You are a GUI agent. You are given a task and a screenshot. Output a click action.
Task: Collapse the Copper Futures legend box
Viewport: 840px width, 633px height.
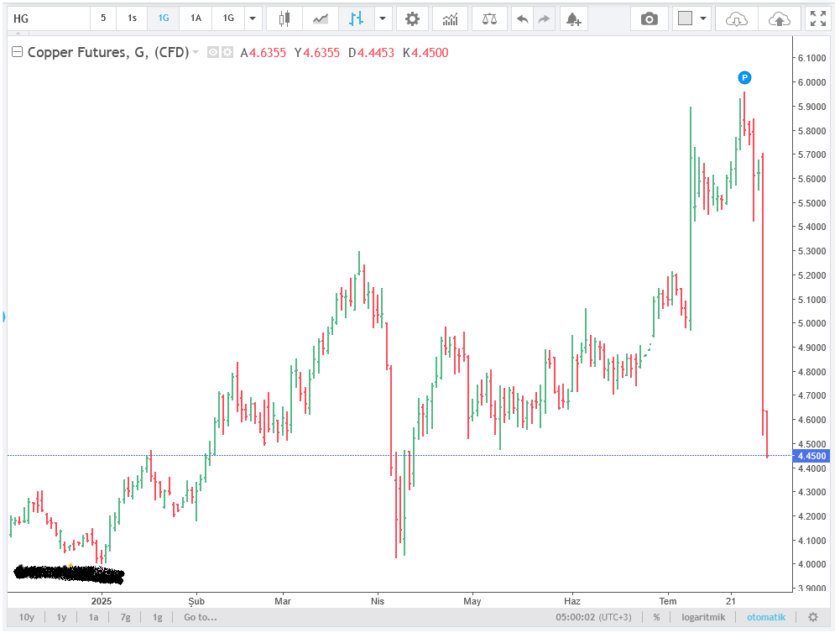pyautogui.click(x=17, y=52)
